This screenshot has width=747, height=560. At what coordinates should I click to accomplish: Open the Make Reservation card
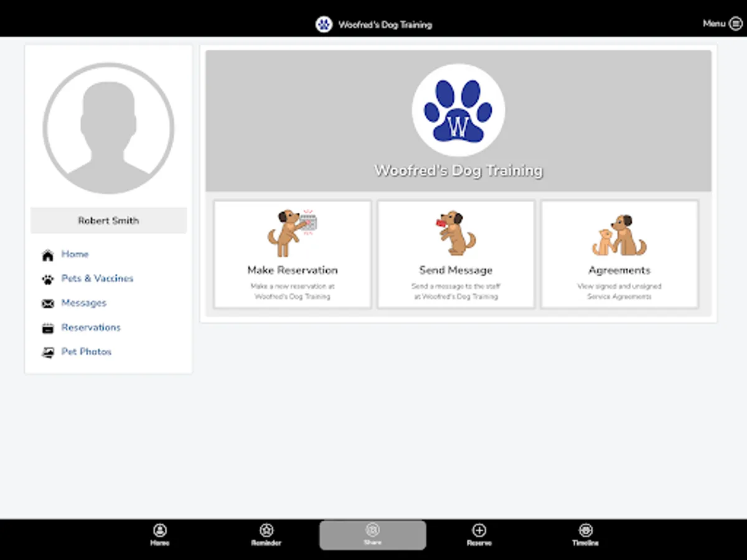tap(292, 253)
